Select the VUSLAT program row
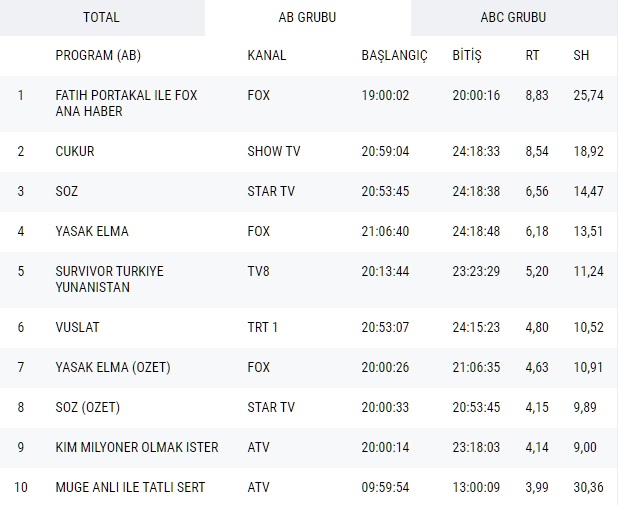 (x=78, y=327)
